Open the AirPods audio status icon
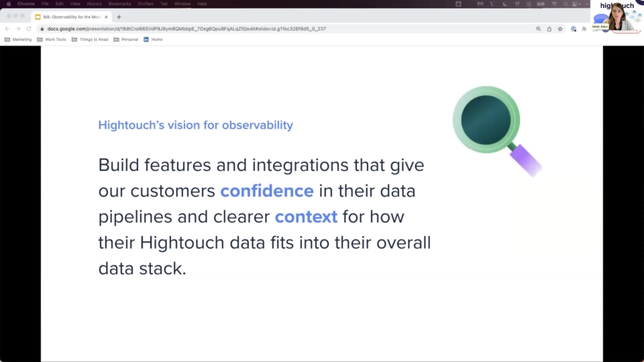 pyautogui.click(x=517, y=4)
